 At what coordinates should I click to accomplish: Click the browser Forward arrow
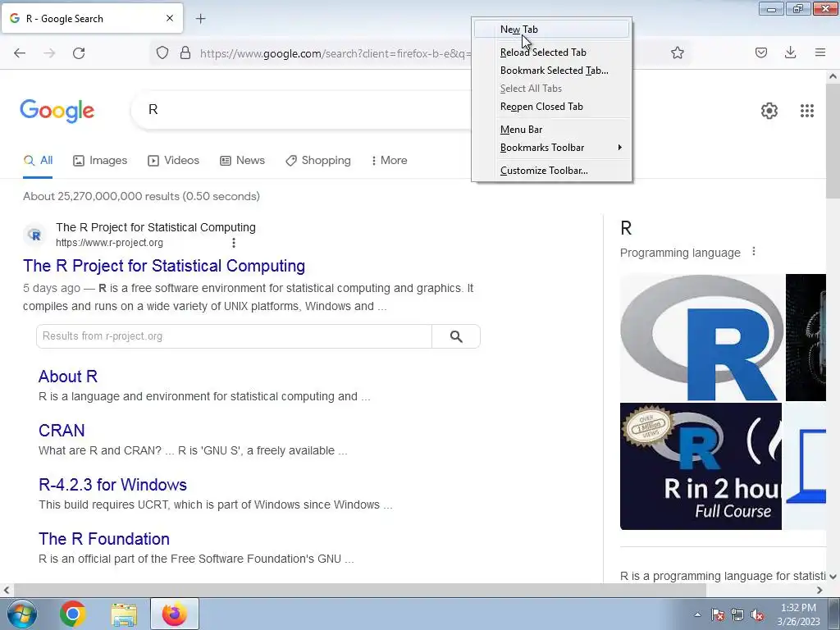click(x=49, y=52)
